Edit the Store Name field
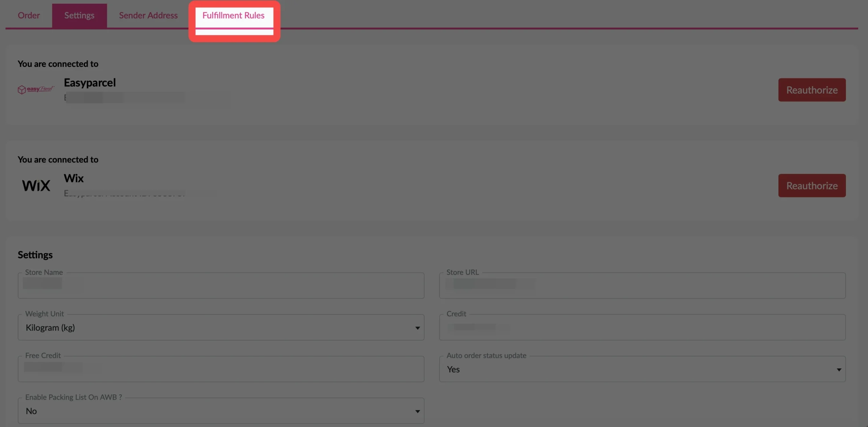The width and height of the screenshot is (868, 427). tap(220, 285)
